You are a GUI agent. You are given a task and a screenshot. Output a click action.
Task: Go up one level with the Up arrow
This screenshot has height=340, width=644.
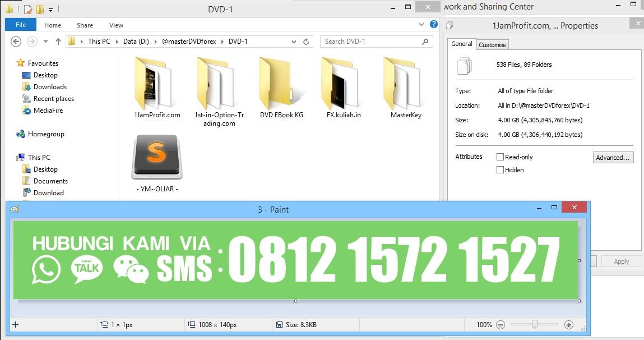click(x=58, y=42)
